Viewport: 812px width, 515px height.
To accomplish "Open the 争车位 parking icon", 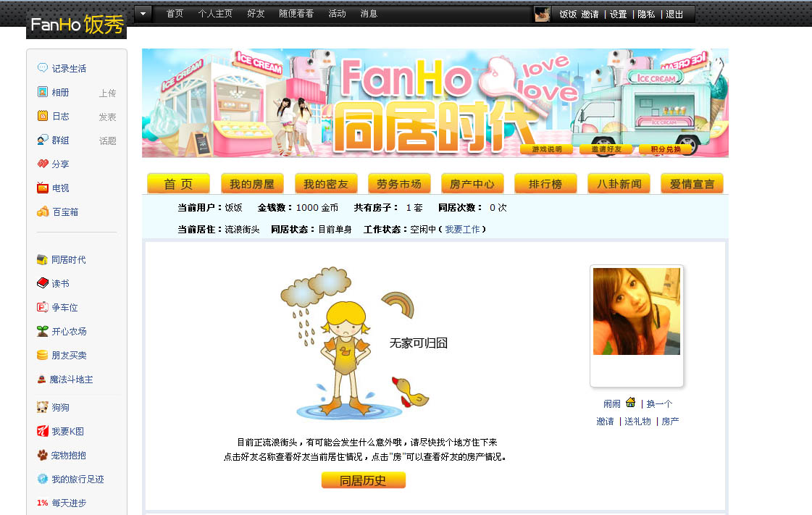I will [x=43, y=307].
